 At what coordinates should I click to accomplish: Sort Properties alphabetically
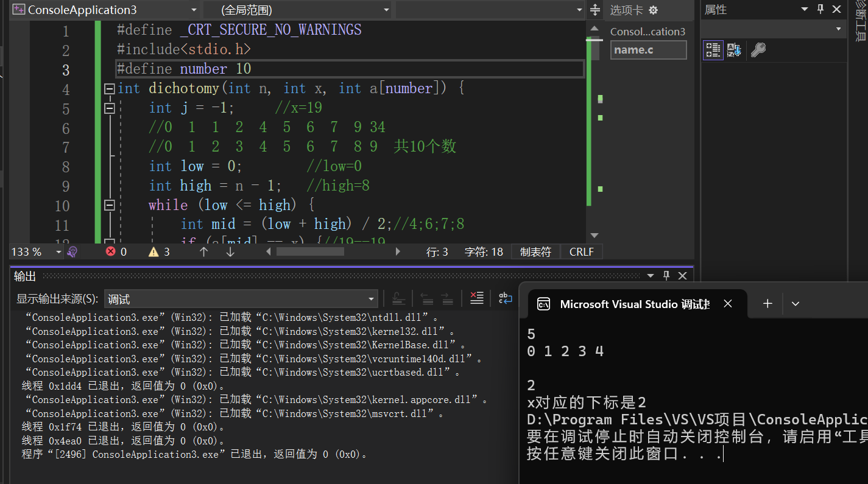[734, 50]
